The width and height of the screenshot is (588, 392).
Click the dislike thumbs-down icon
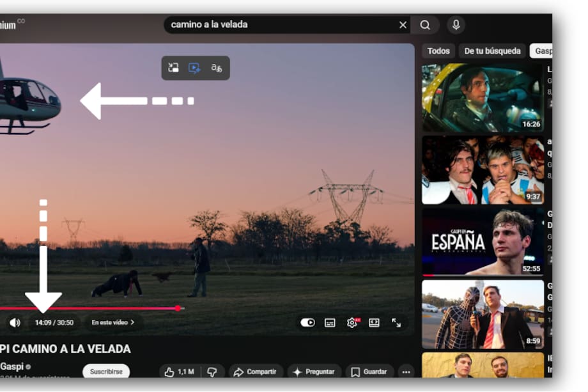tap(212, 372)
